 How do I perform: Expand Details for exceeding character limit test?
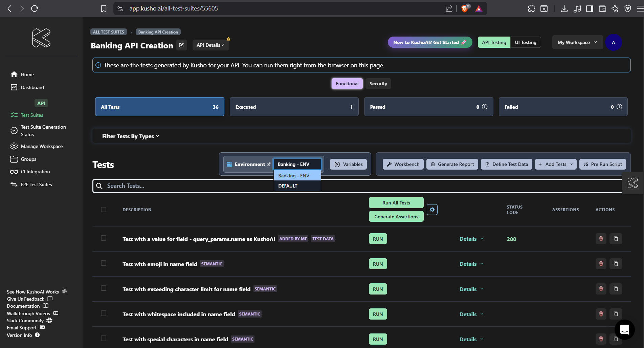[x=471, y=289]
